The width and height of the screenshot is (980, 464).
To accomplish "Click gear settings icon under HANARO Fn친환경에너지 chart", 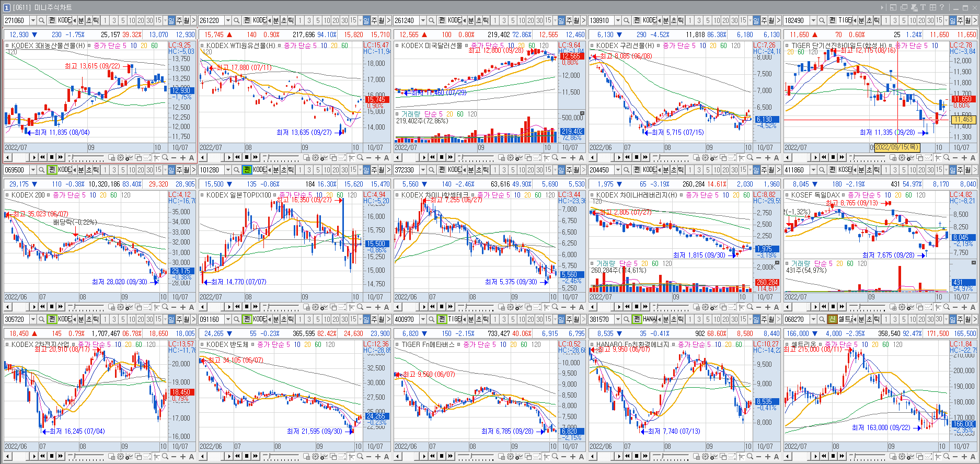I will tap(705, 456).
